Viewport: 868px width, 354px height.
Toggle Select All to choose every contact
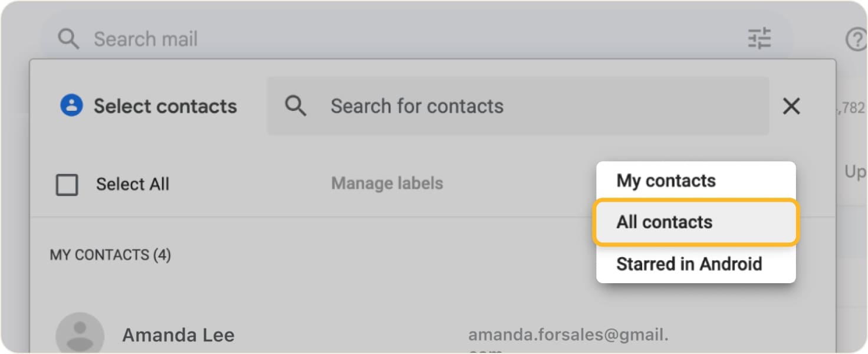point(67,184)
